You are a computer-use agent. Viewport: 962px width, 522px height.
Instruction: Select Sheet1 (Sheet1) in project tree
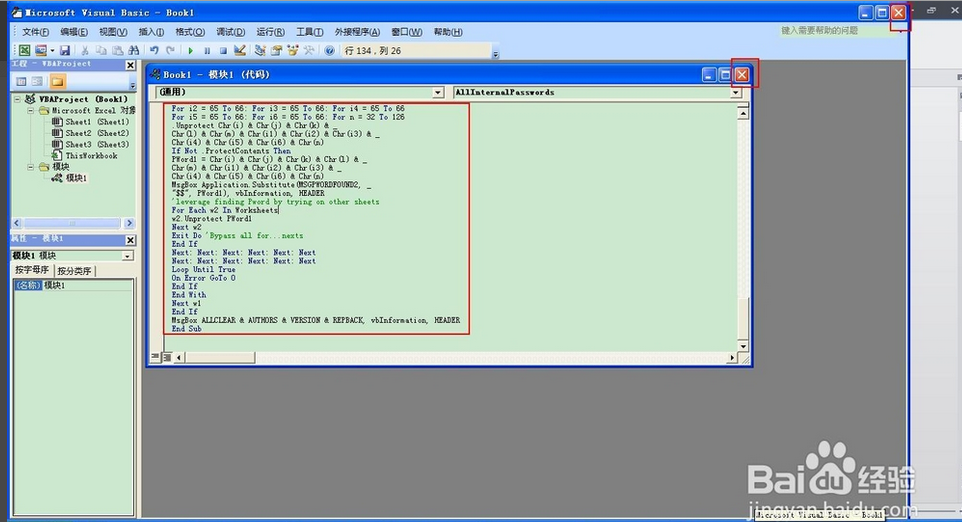[x=97, y=122]
